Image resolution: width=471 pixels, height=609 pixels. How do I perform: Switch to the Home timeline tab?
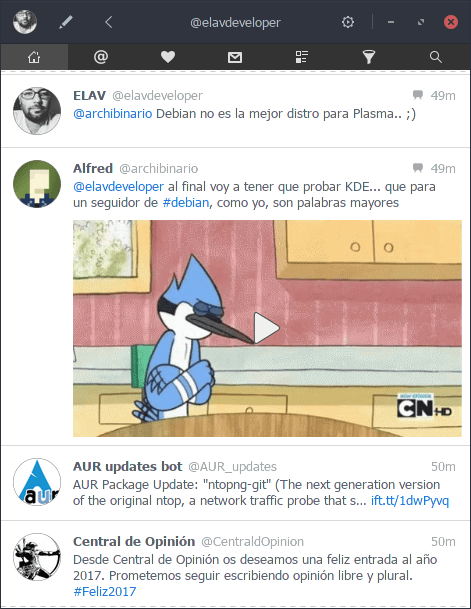(34, 57)
